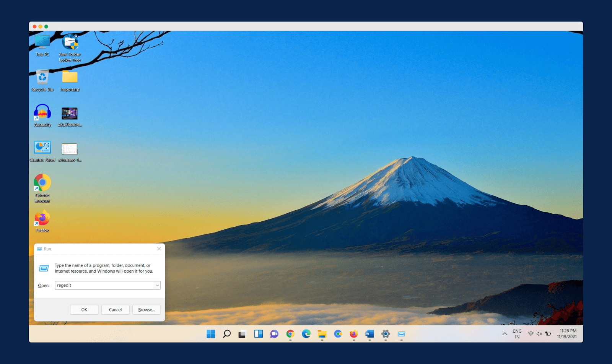Image resolution: width=612 pixels, height=364 pixels.
Task: Open Settings from the taskbar
Action: click(385, 334)
